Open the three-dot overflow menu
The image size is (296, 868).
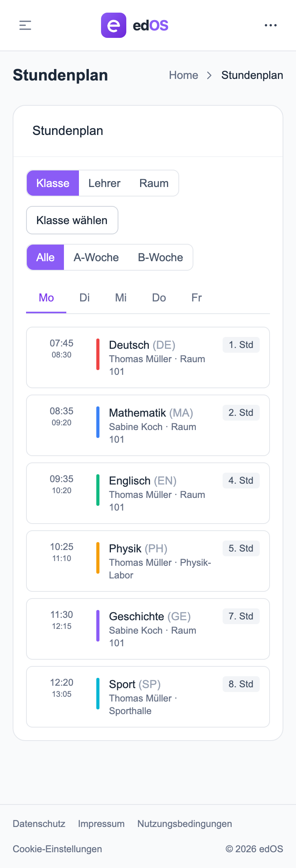(x=271, y=25)
